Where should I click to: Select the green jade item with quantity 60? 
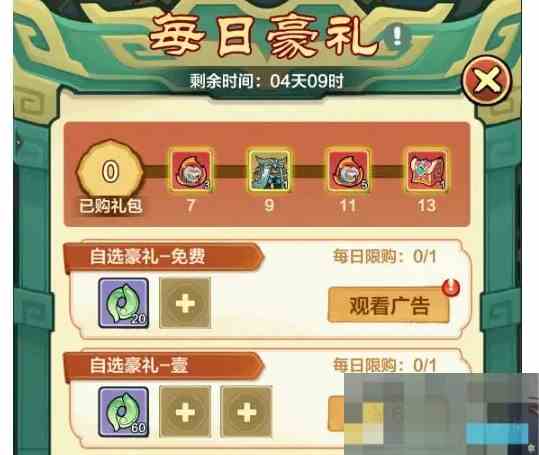tap(124, 411)
